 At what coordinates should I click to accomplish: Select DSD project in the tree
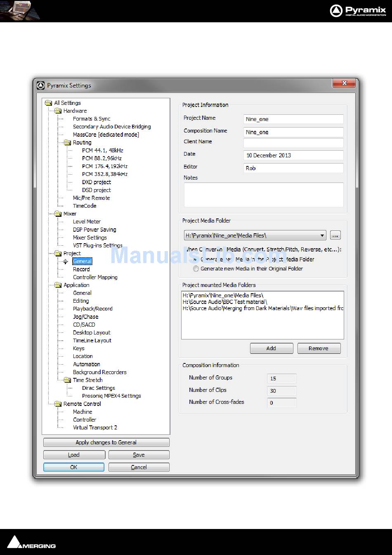click(x=97, y=190)
